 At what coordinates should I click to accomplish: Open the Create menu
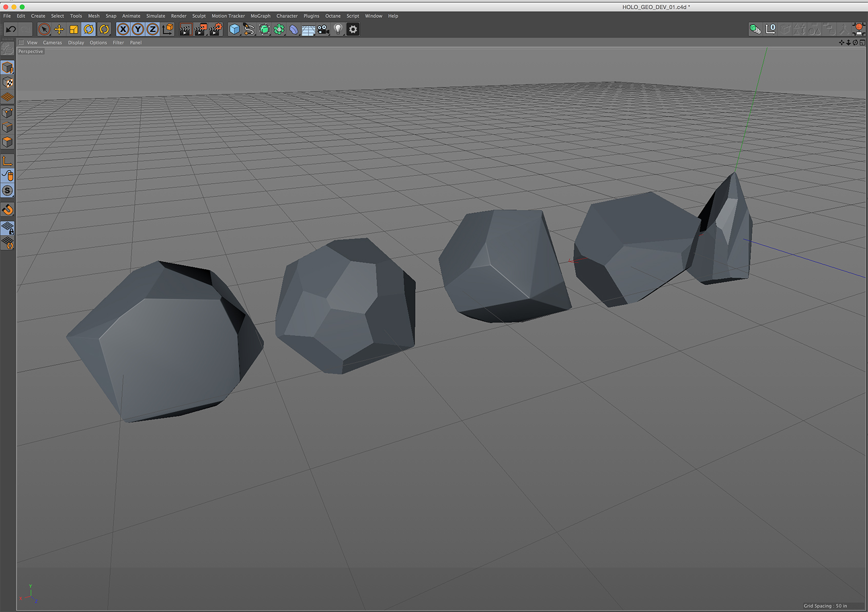[38, 16]
